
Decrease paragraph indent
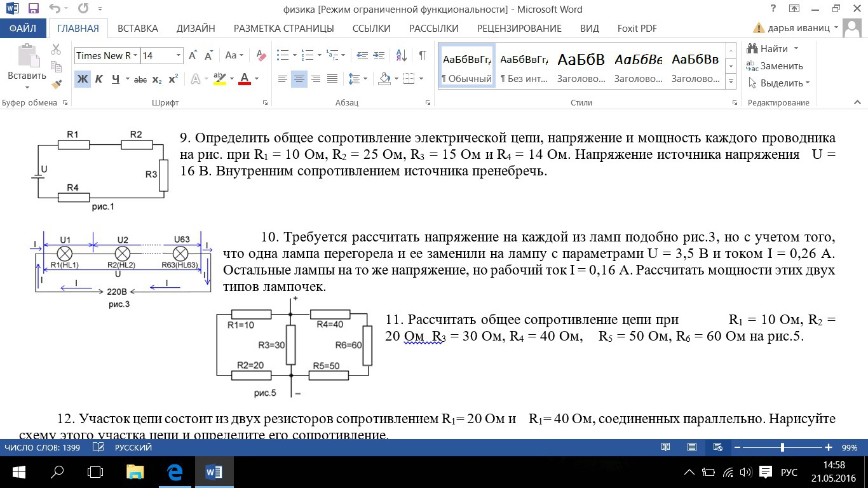tap(362, 55)
